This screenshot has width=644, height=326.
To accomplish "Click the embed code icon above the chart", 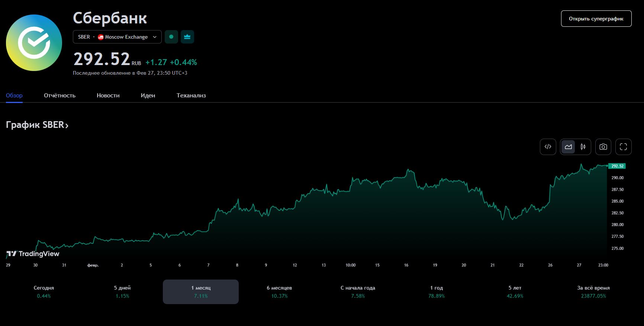I will point(548,147).
